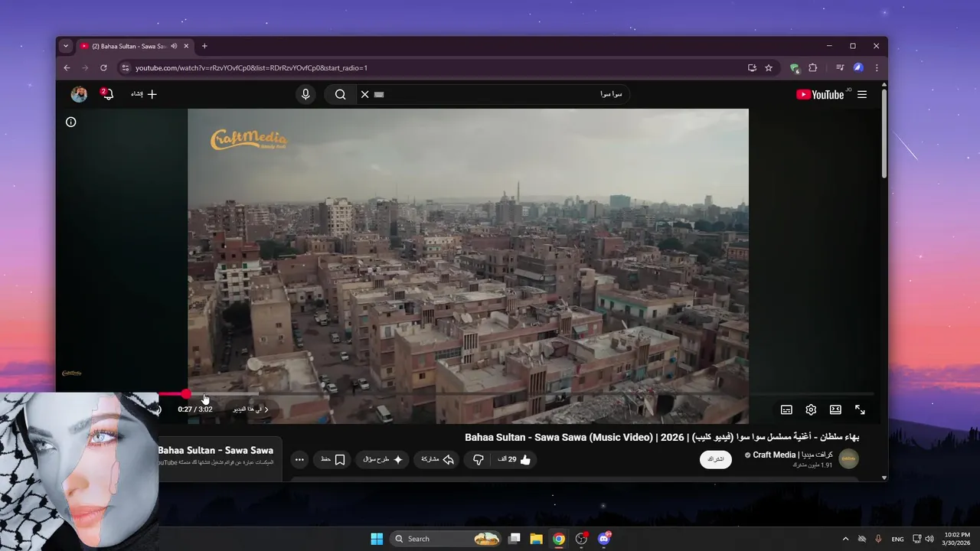The image size is (980, 551).
Task: Open the in-this-video chapters chip
Action: pos(251,409)
